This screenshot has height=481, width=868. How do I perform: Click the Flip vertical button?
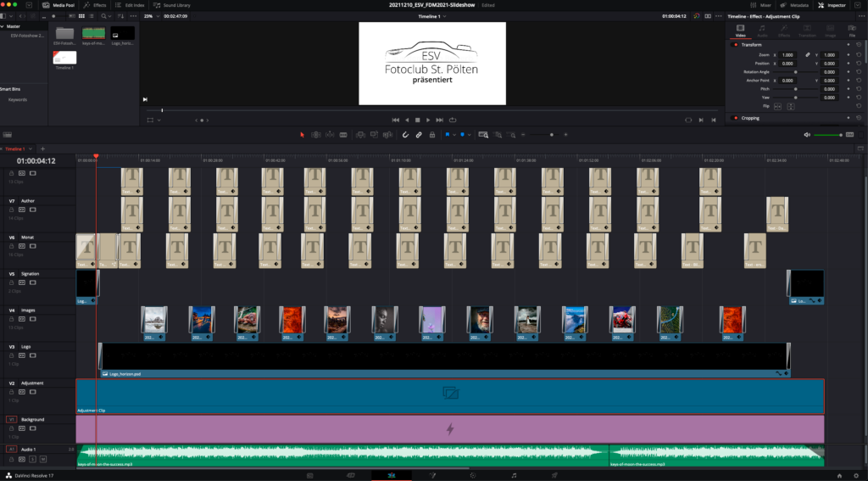tap(791, 106)
